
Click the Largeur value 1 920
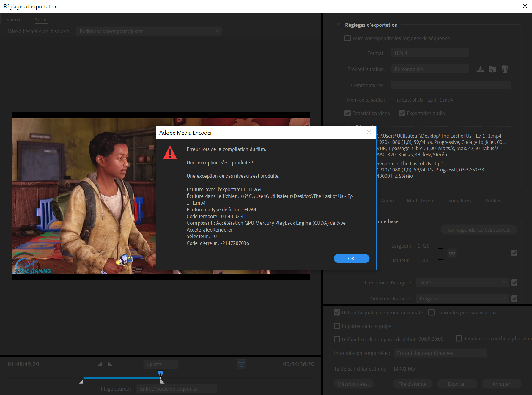424,246
